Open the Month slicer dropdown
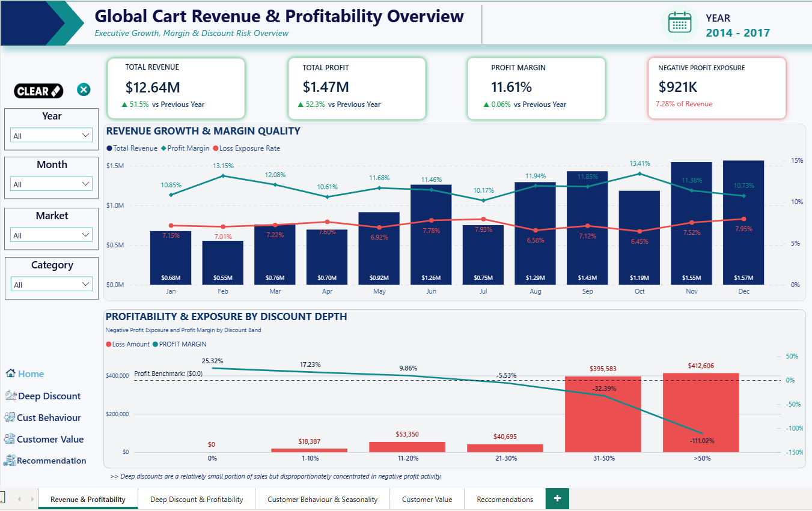812x511 pixels. 51,184
